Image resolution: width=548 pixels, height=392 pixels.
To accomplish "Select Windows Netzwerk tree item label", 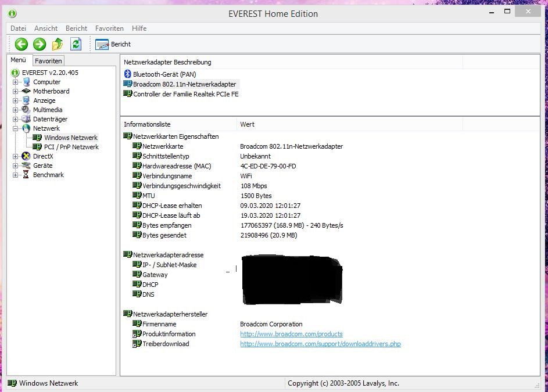I will click(x=70, y=138).
